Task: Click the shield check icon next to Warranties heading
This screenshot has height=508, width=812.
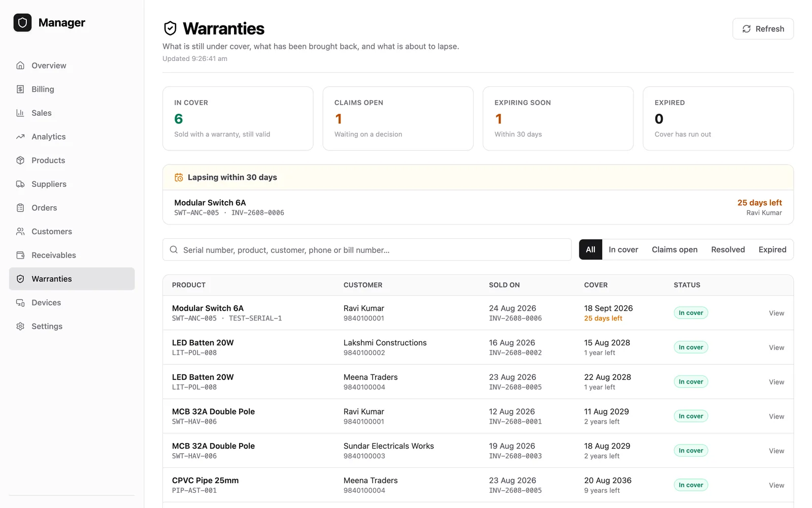Action: [x=171, y=28]
